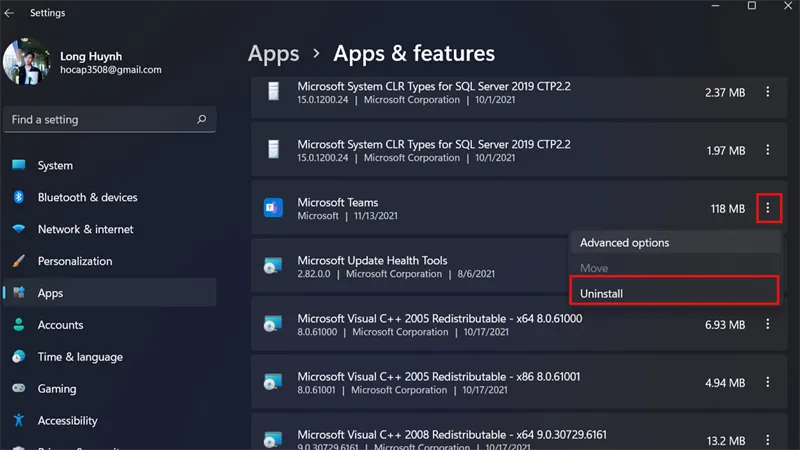This screenshot has width=800, height=450.
Task: Go to Apps breadcrumb link
Action: coord(273,54)
